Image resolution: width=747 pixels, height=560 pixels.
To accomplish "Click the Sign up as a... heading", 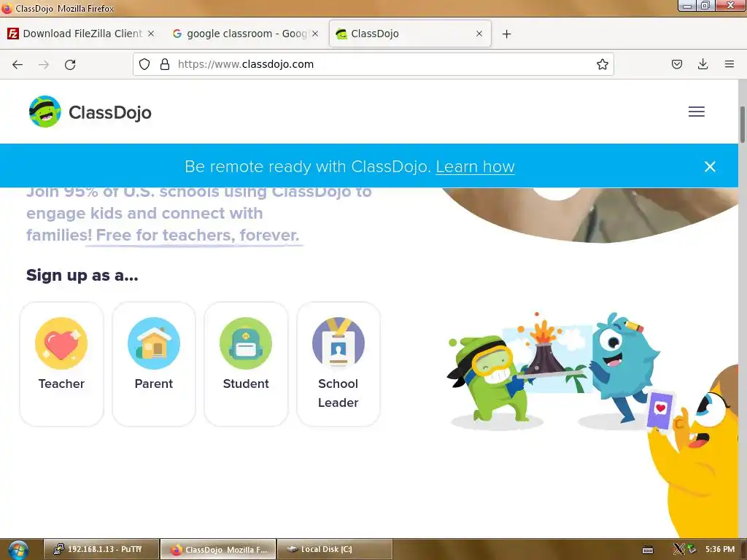I will 82,275.
